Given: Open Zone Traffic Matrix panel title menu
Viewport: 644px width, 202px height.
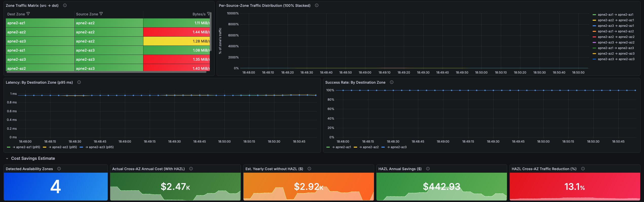Looking at the screenshot, I should (x=32, y=6).
